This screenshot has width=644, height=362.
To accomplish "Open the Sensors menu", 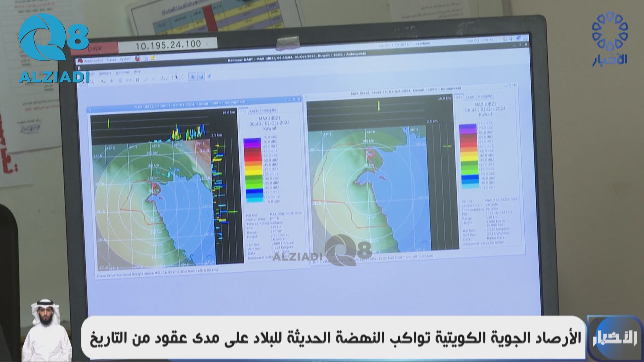I will tap(105, 73).
